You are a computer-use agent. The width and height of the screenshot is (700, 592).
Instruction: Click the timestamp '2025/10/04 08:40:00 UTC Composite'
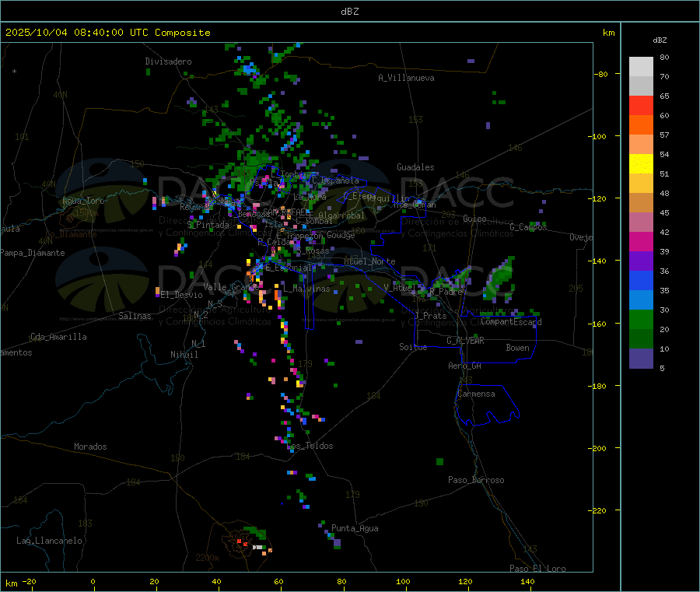[x=107, y=33]
